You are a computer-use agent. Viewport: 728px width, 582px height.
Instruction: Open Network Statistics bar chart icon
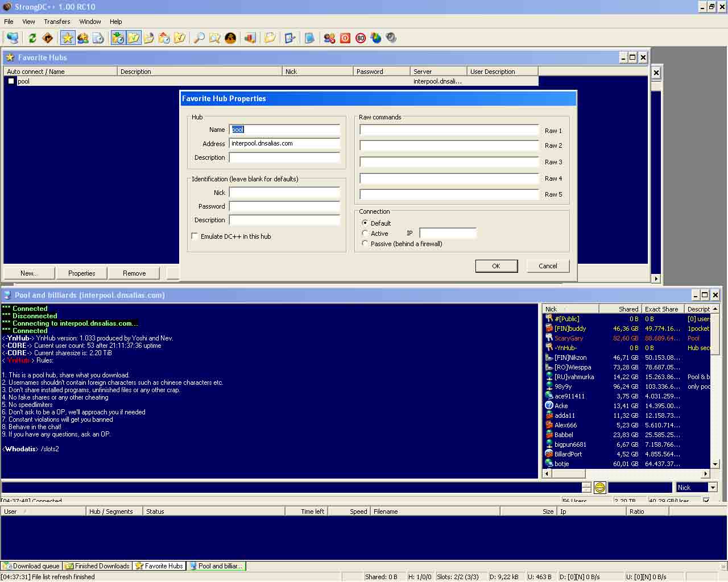[250, 38]
